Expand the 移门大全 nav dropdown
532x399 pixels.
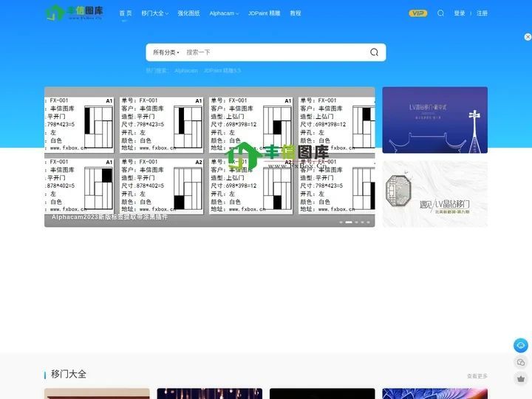coord(154,13)
